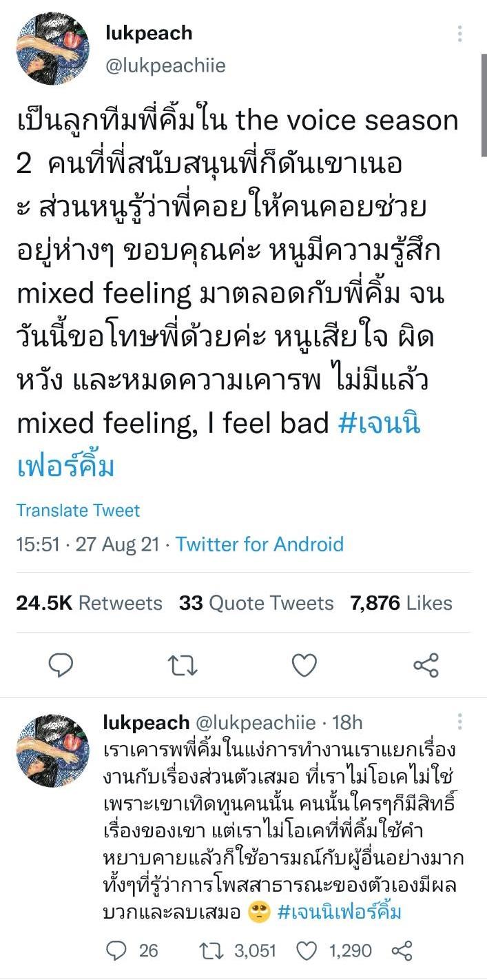Like the main tweet with the heart

coord(304,665)
